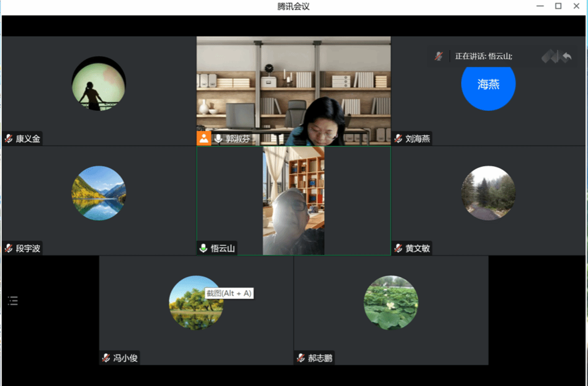
Task: Click the silhouette avatar of 康义金
Action: (99, 84)
